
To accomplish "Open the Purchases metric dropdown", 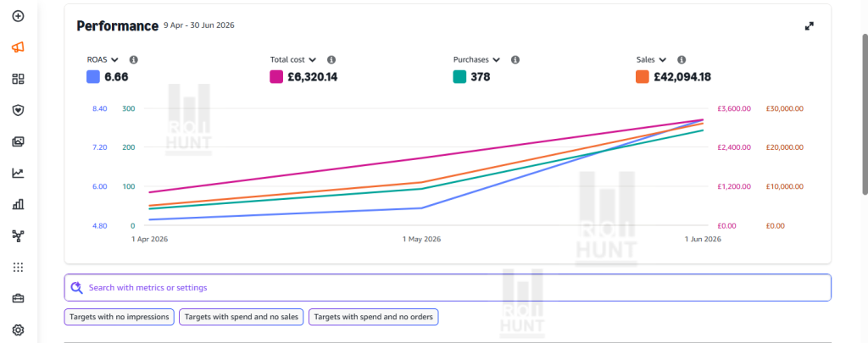I will tap(476, 60).
